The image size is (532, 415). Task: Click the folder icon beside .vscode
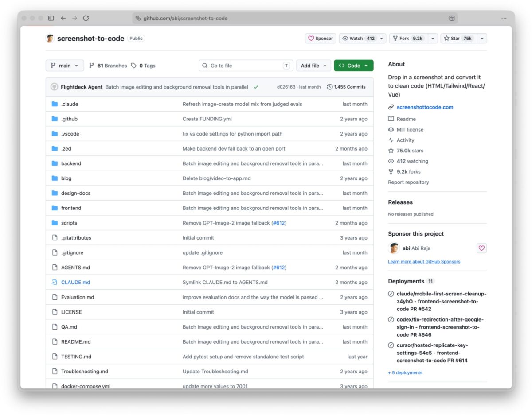tap(55, 134)
